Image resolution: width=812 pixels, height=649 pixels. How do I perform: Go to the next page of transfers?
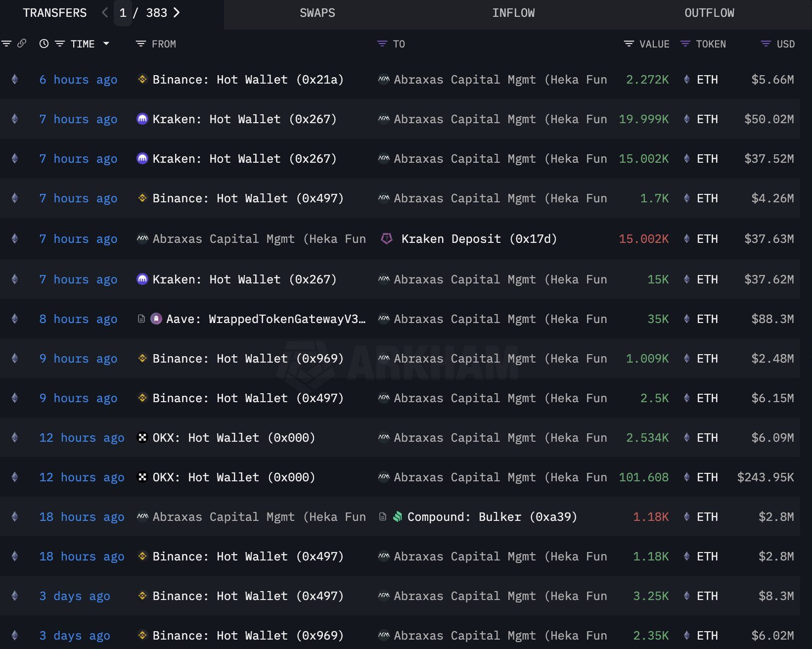pyautogui.click(x=177, y=13)
